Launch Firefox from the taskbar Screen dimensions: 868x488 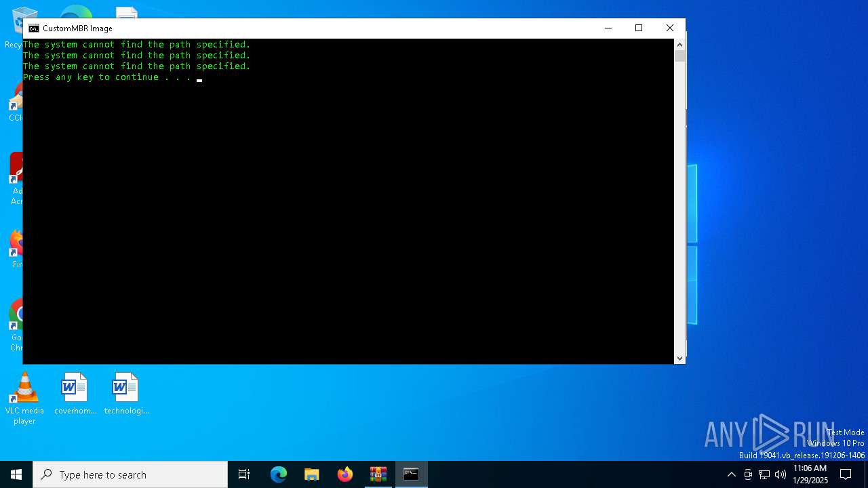[344, 474]
